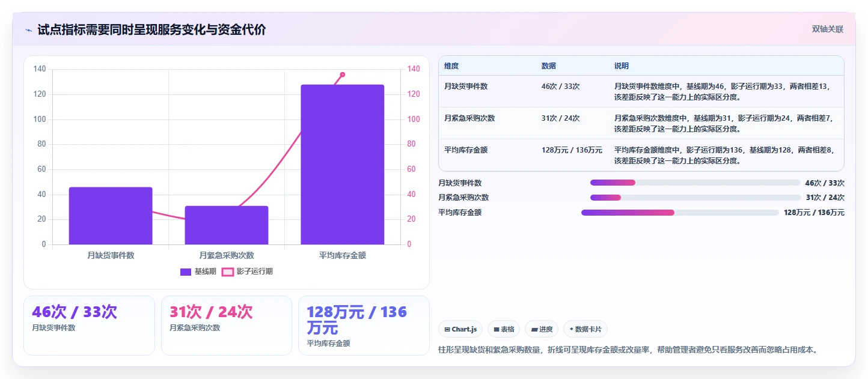This screenshot has width=868, height=379.
Task: Click the page title 试点指标需要同时呈现服务变化与资金代价
Action: (x=151, y=30)
